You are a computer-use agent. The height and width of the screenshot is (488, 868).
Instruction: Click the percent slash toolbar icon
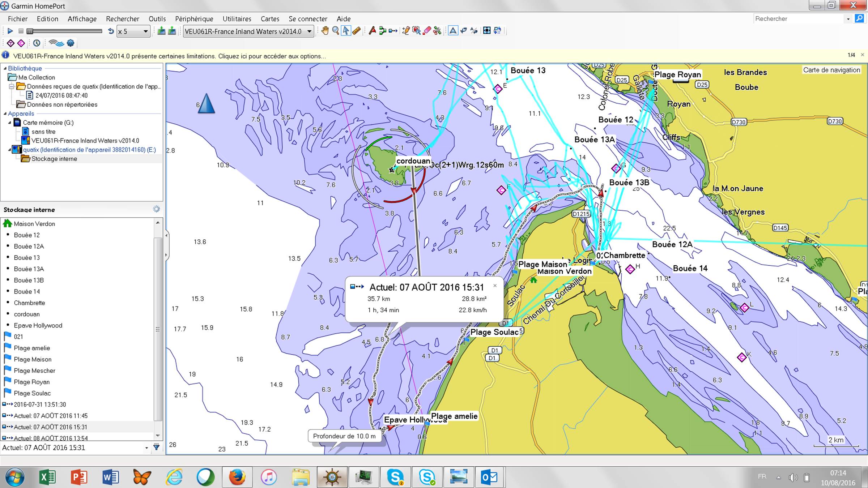point(474,31)
